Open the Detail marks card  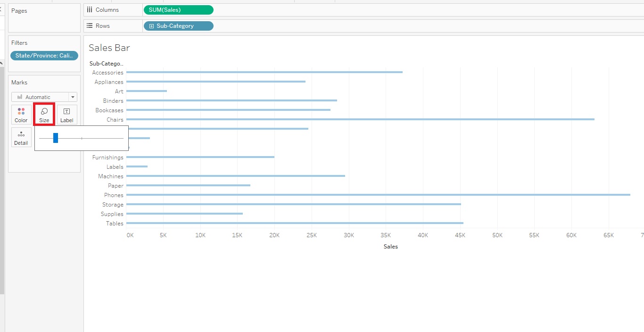21,137
